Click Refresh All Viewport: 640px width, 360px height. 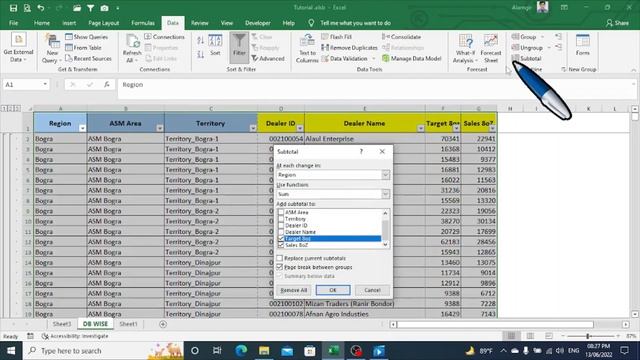tap(132, 48)
